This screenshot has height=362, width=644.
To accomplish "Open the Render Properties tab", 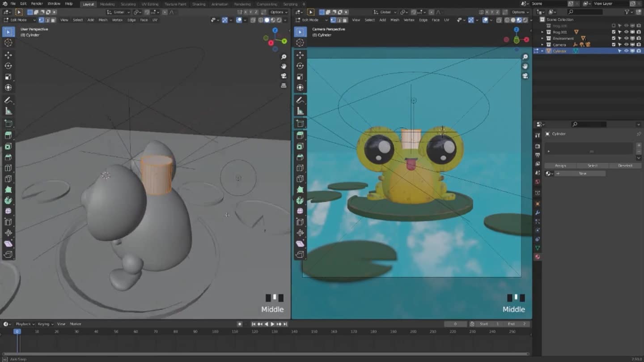I will pos(537,146).
